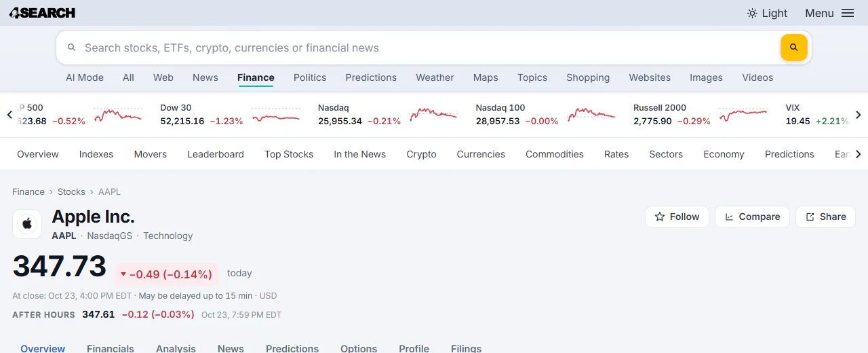Show previous market tickers with left arrow
Viewport: 868px width, 353px height.
point(9,115)
